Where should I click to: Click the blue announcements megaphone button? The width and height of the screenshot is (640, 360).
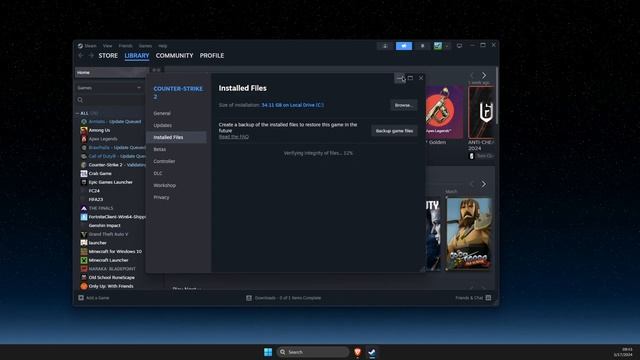coord(404,46)
